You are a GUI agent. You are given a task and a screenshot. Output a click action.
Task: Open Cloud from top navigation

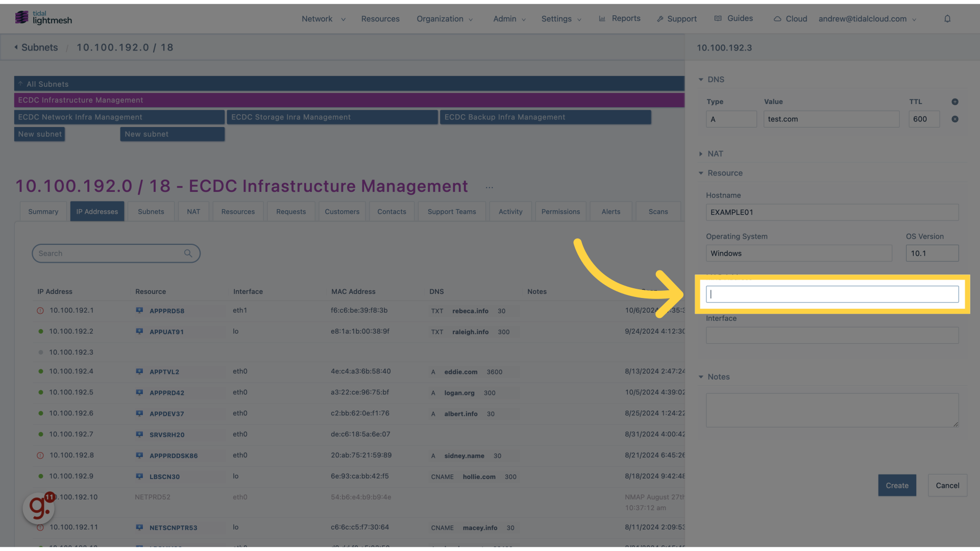[790, 19]
